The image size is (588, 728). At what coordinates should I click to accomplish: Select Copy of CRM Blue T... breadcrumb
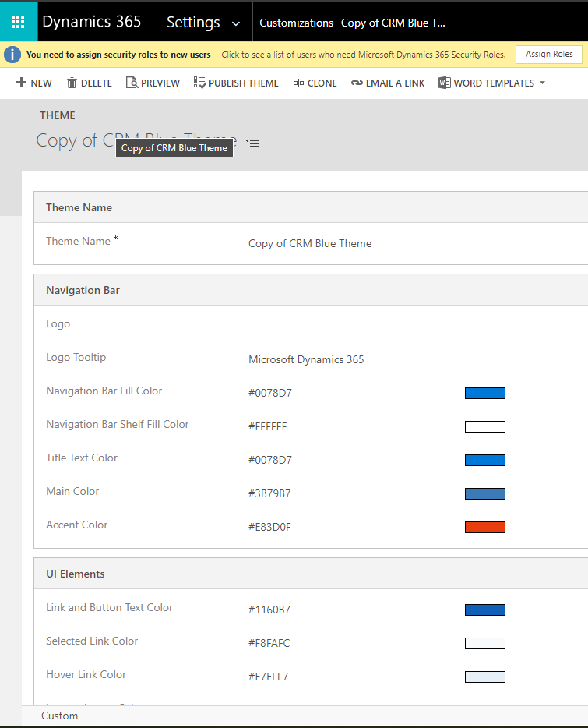click(393, 23)
